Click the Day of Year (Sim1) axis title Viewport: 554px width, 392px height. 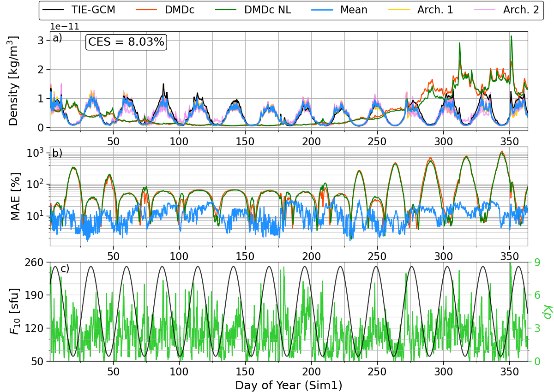289,385
